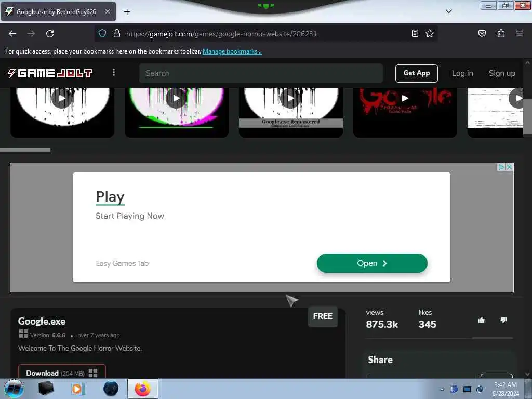
Task: Click the browser forward arrow
Action: pos(31,34)
